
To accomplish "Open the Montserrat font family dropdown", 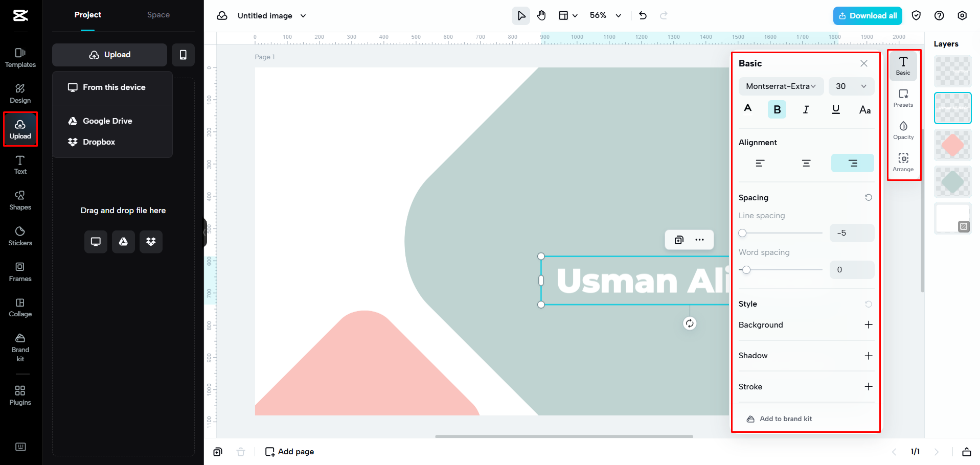I will (x=781, y=86).
